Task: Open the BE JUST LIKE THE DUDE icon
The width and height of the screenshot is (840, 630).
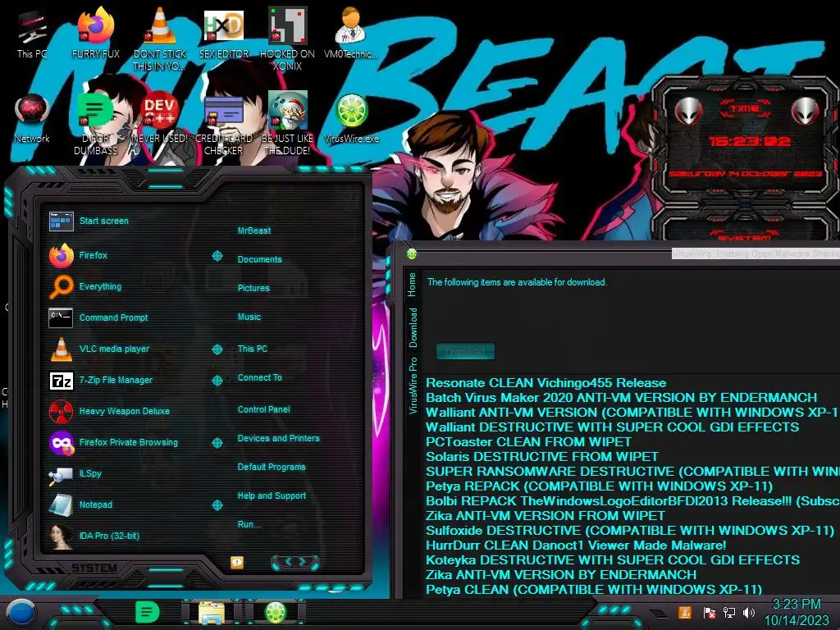Action: pos(288,125)
